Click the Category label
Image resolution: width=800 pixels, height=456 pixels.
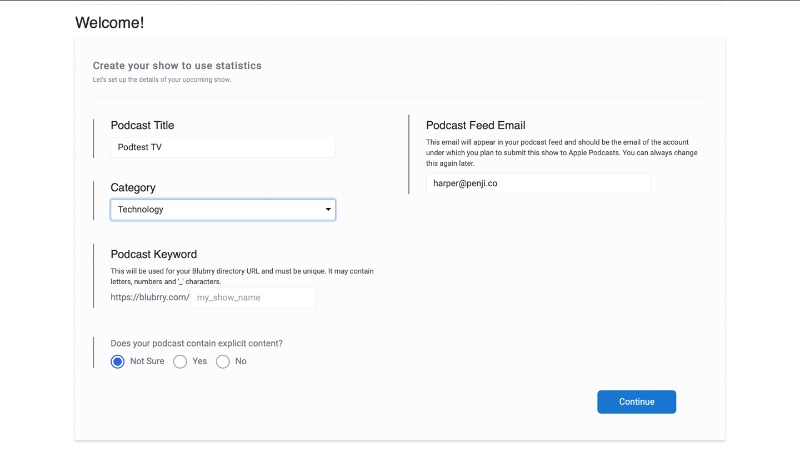pos(133,188)
